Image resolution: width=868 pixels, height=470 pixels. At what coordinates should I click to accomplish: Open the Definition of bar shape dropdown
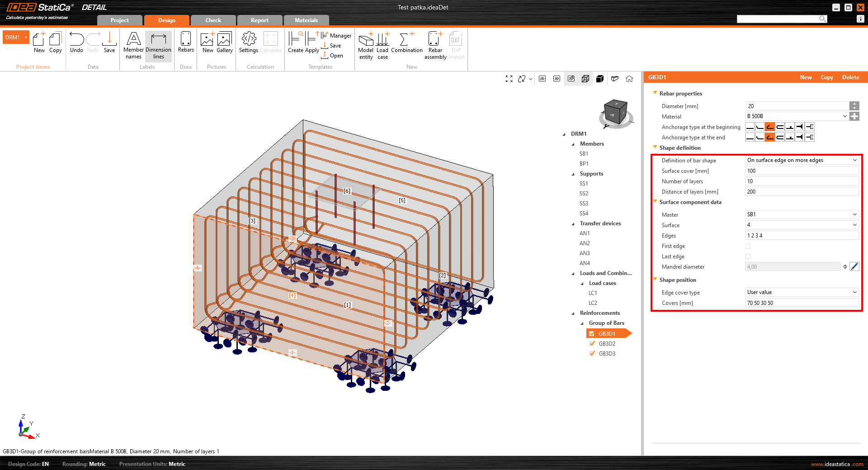pos(854,160)
